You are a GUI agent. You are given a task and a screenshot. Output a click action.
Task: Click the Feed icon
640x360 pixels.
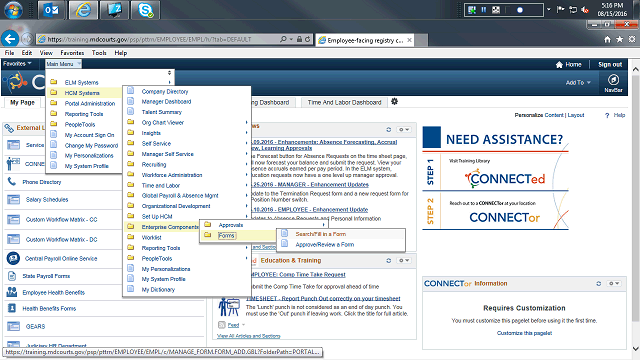click(x=222, y=325)
